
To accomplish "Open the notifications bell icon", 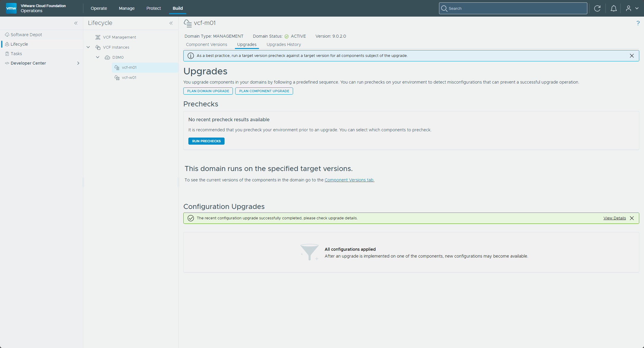I will pyautogui.click(x=613, y=8).
